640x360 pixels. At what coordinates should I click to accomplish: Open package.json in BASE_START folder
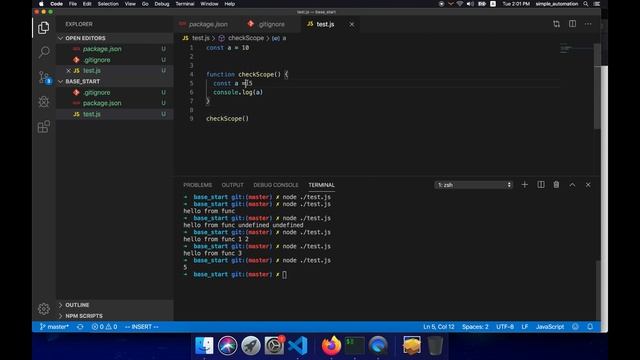click(114, 103)
